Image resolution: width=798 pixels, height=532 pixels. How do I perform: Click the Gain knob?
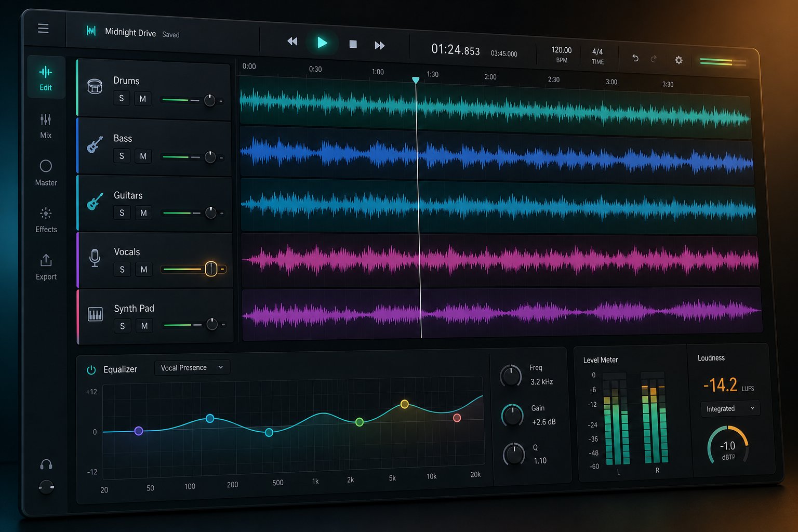(x=512, y=415)
